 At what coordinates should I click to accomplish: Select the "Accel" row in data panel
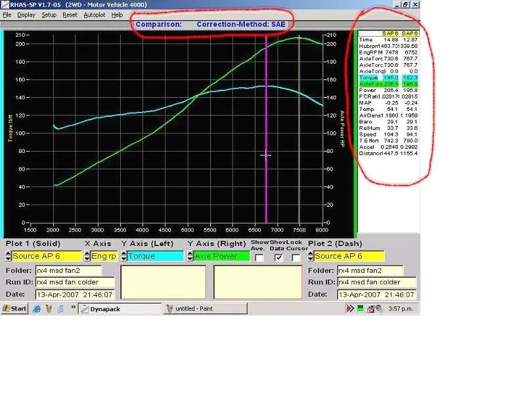388,147
